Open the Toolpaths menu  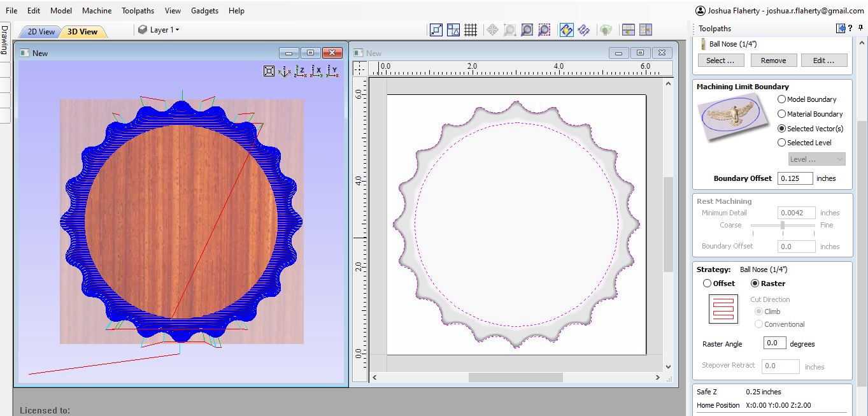coord(138,11)
